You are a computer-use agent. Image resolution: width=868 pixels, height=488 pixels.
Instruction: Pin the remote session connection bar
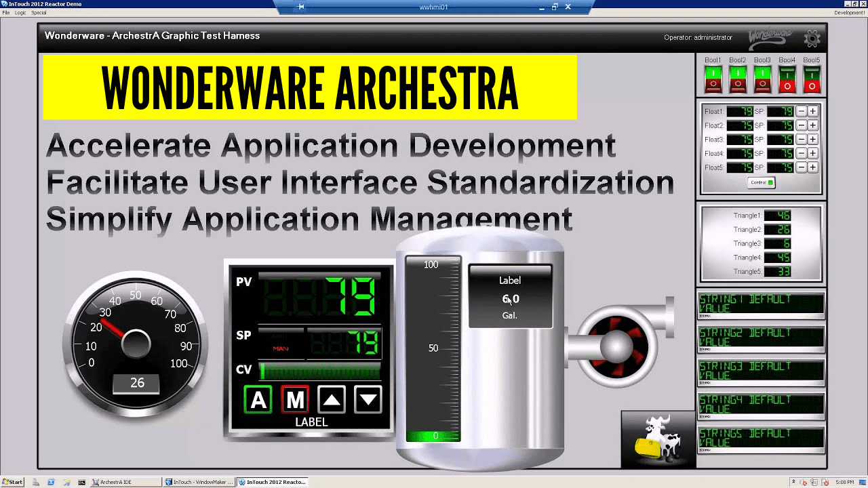(x=301, y=7)
